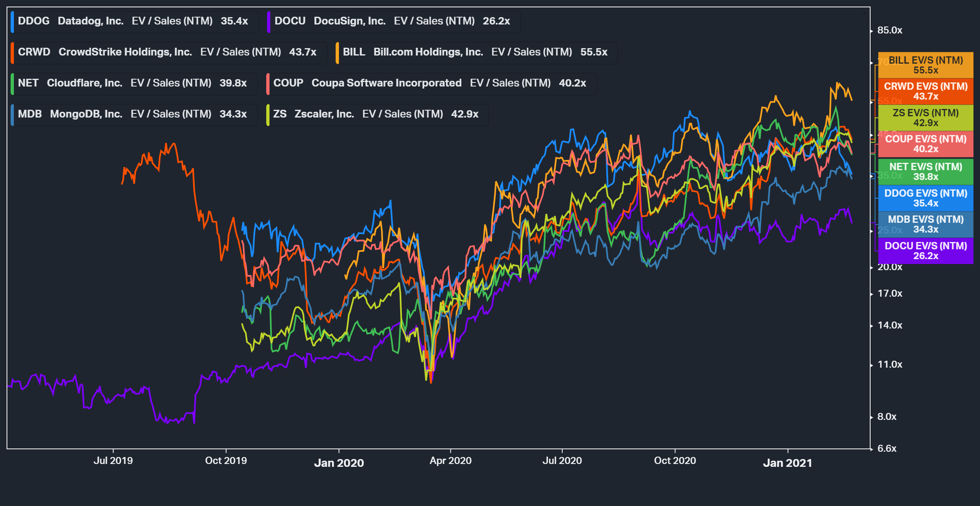
Task: Click the 6.6x y-axis label
Action: [x=887, y=449]
